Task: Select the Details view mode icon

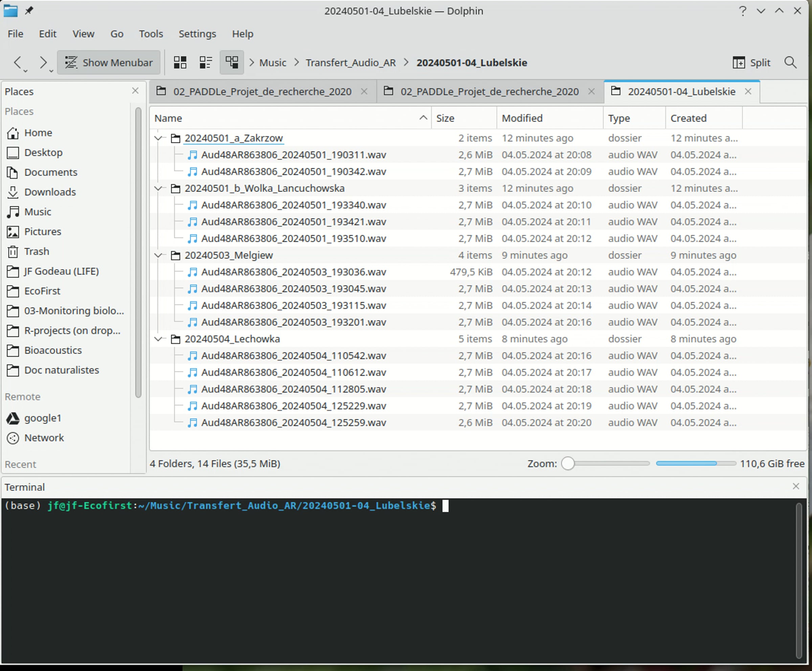Action: click(x=232, y=63)
